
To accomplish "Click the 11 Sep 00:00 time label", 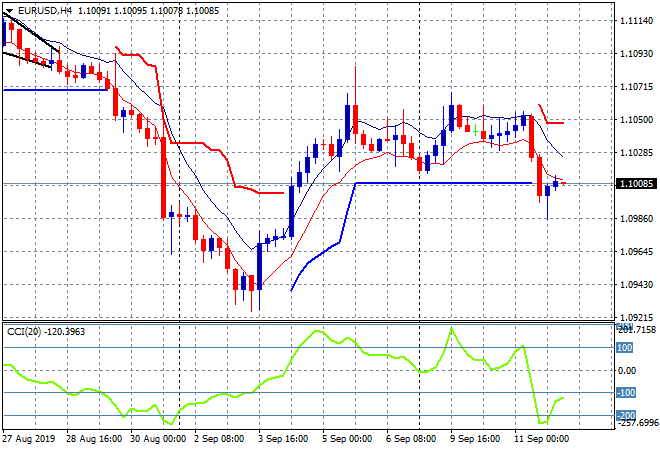I will coord(542,439).
